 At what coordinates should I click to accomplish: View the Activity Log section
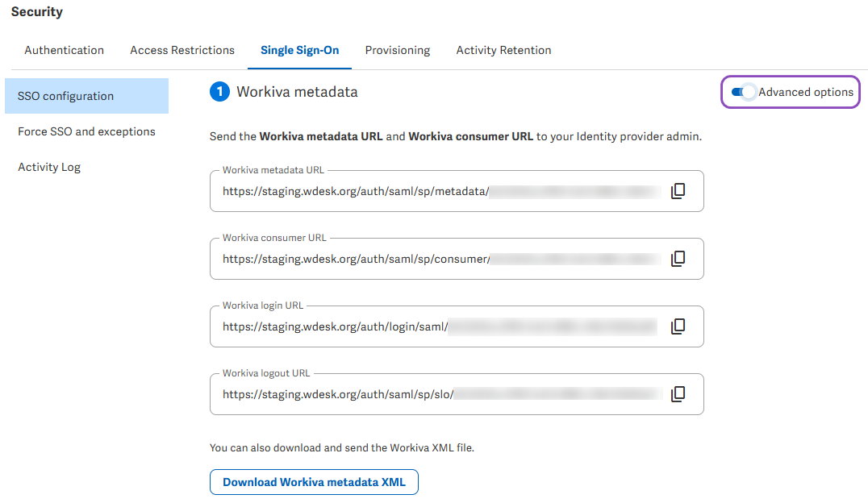click(49, 167)
